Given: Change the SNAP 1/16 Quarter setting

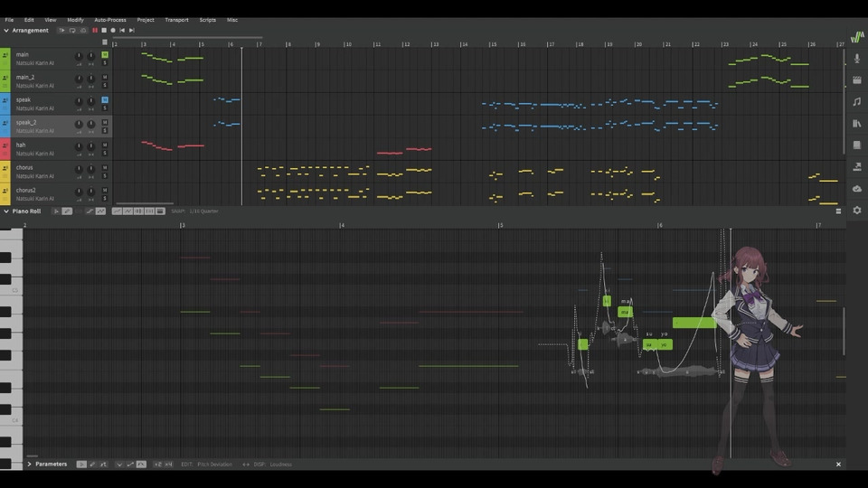Looking at the screenshot, I should click(203, 211).
